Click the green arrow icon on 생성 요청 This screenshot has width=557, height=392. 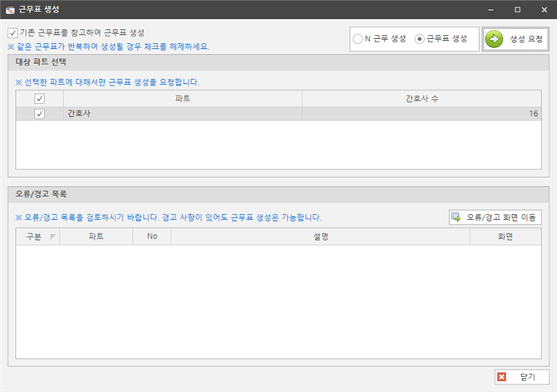[x=495, y=39]
